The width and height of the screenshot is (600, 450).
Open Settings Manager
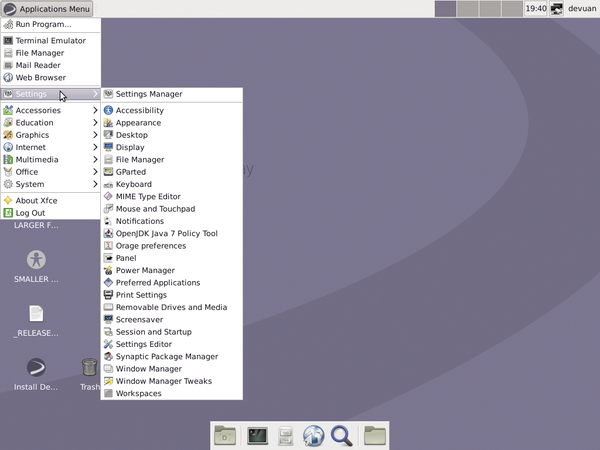[x=172, y=94]
